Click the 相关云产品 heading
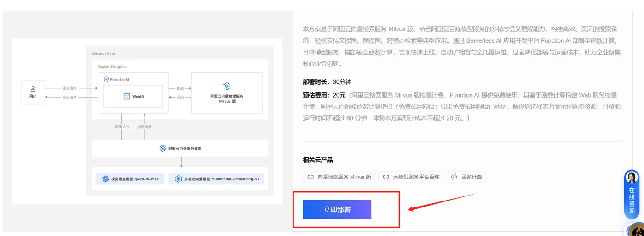This screenshot has width=644, height=236. (318, 160)
